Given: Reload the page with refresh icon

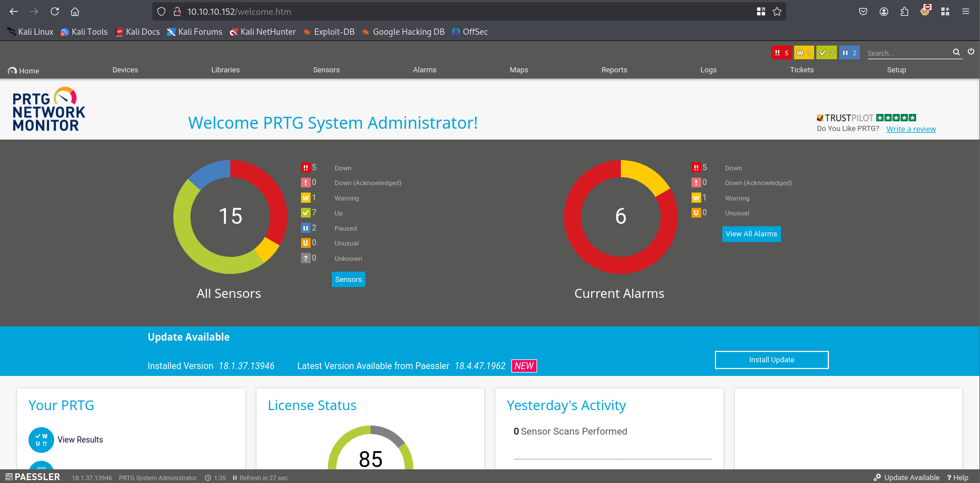Looking at the screenshot, I should [x=55, y=11].
